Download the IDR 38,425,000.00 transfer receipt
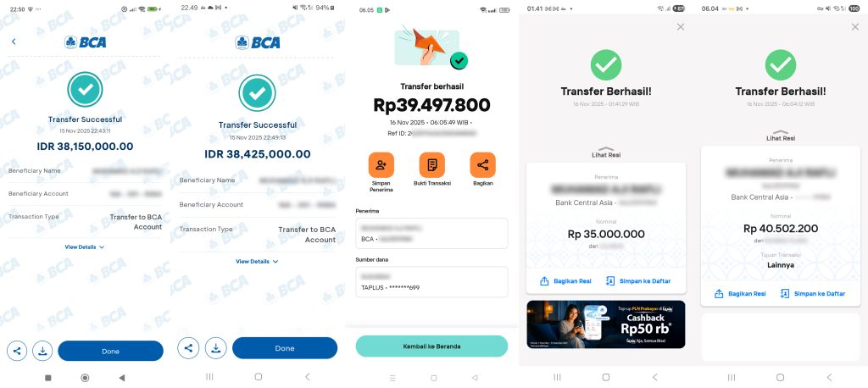The height and width of the screenshot is (388, 868). 216,348
